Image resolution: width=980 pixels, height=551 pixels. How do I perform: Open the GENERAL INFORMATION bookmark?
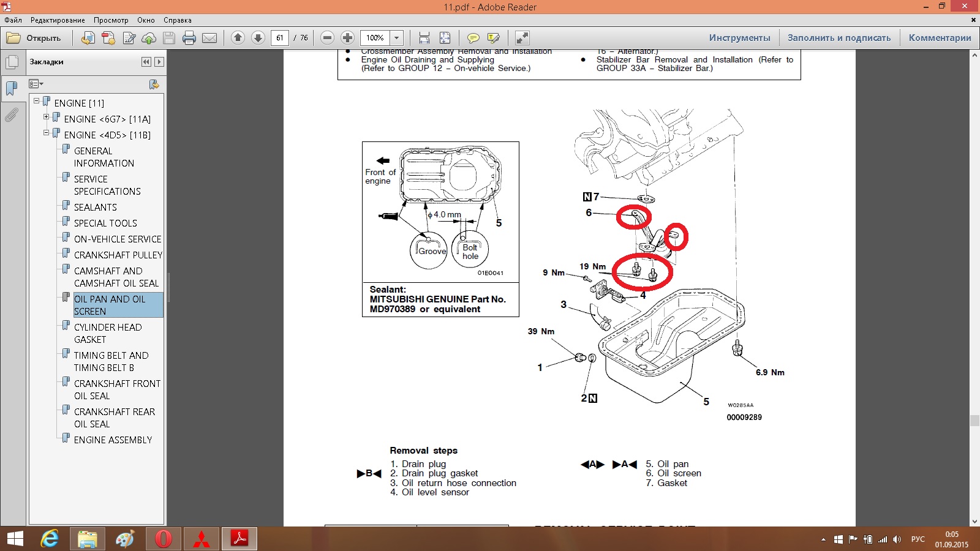coord(104,157)
